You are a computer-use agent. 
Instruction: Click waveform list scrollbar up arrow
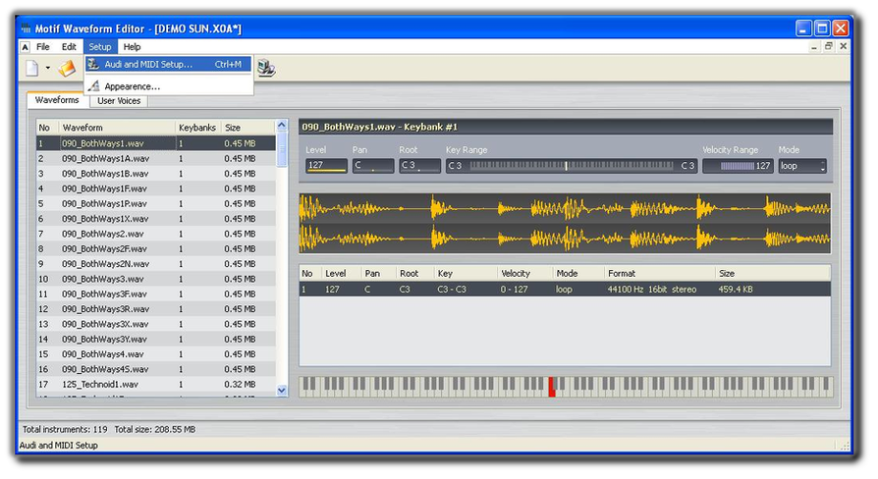282,125
